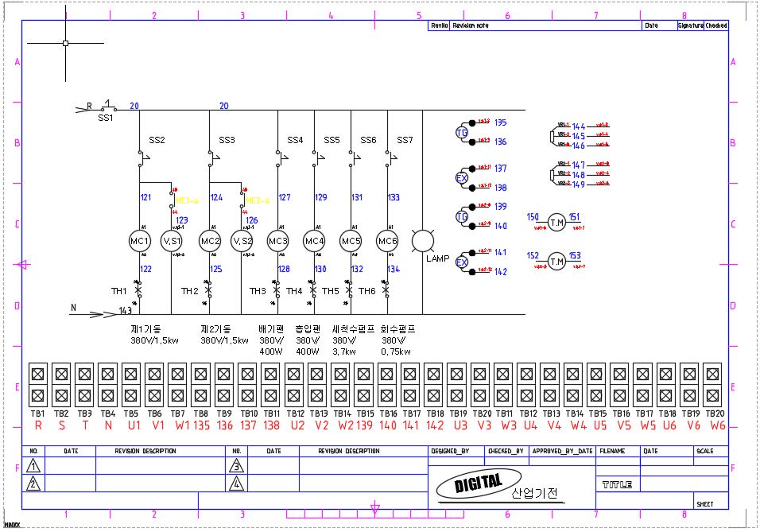Select the SS6 switch label
Image resolution: width=760 pixels, height=532 pixels.
click(368, 140)
